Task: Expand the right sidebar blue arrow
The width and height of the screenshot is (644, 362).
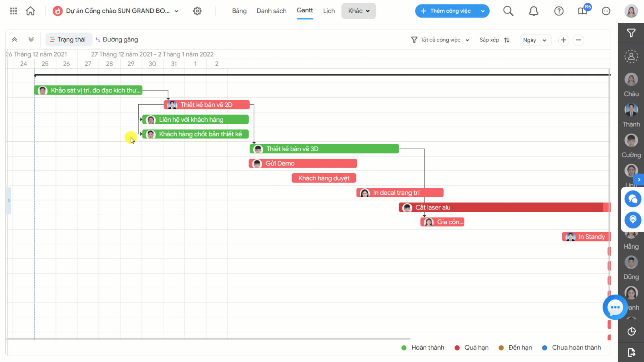Action: click(639, 180)
